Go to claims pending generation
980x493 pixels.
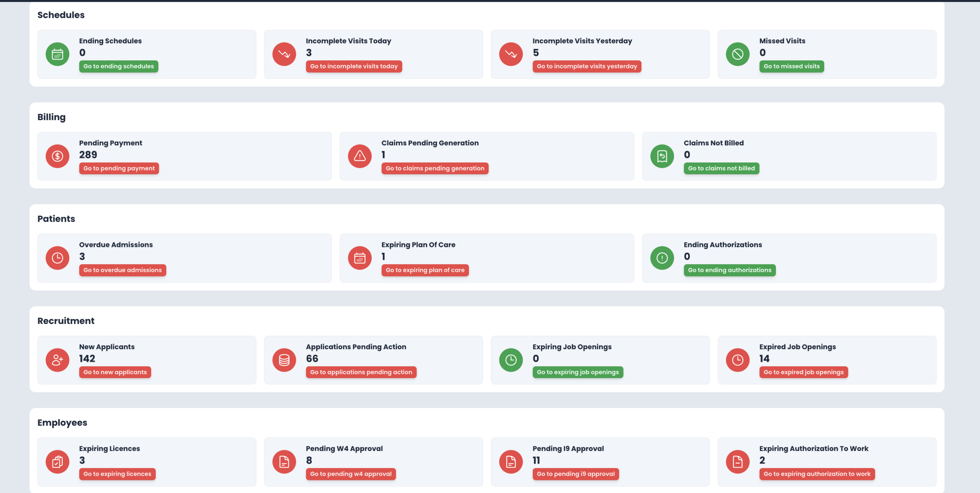(x=435, y=168)
